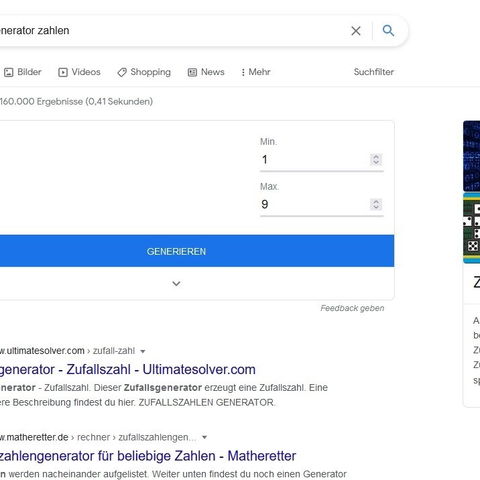Click the Feedback geben link
The width and height of the screenshot is (480, 480).
[x=352, y=308]
